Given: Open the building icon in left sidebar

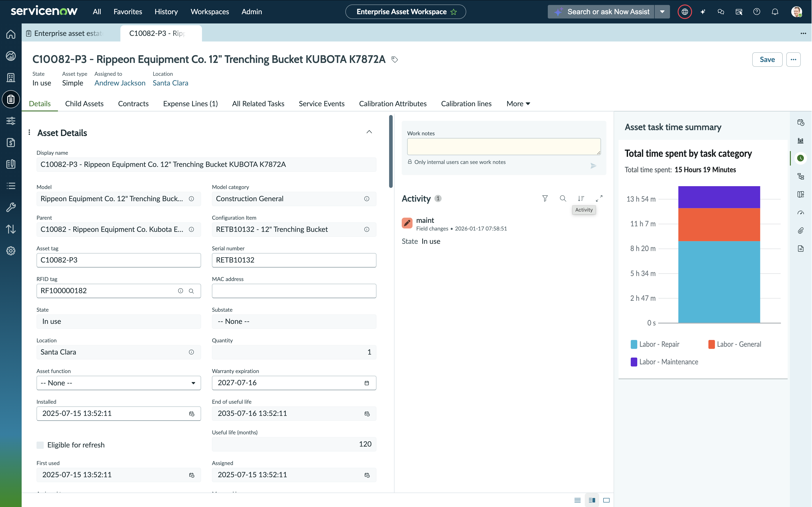Looking at the screenshot, I should 11,77.
